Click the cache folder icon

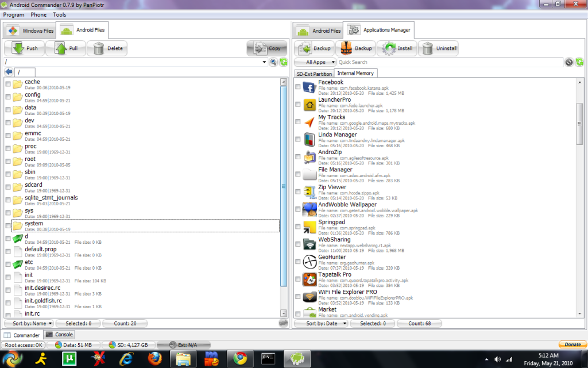tap(18, 84)
